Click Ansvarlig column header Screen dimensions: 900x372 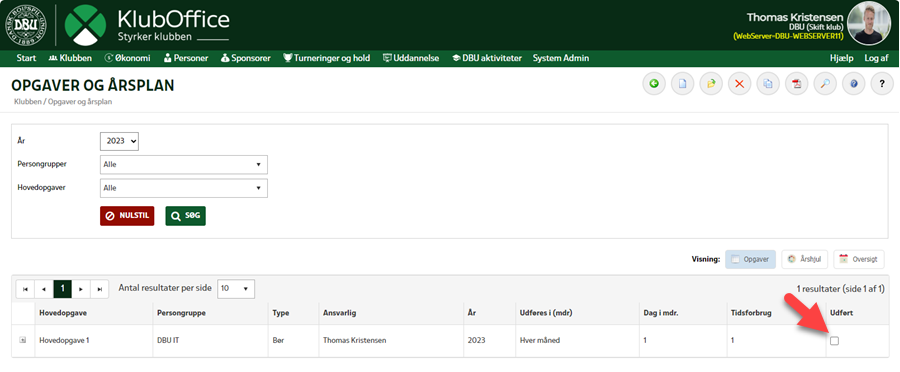(341, 313)
